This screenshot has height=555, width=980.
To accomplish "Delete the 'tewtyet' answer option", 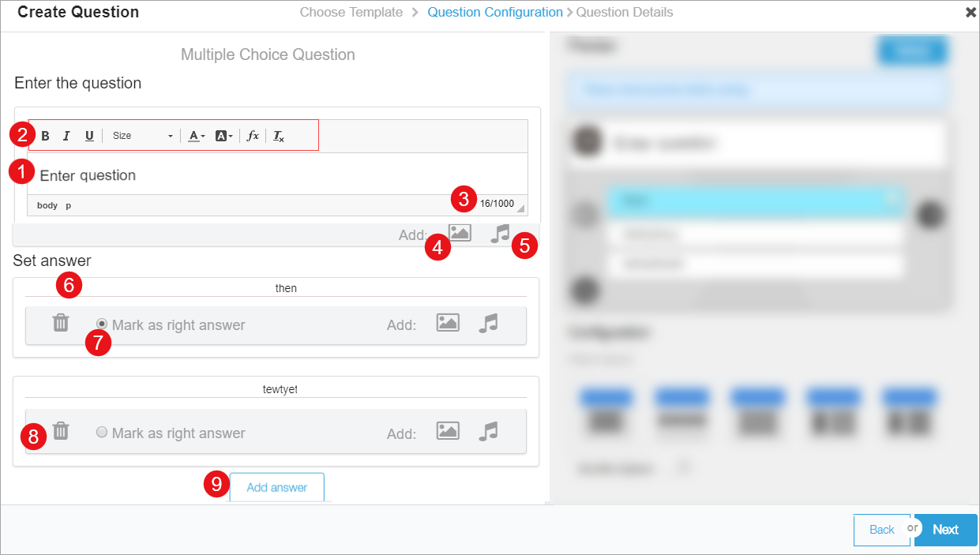I will [x=61, y=431].
